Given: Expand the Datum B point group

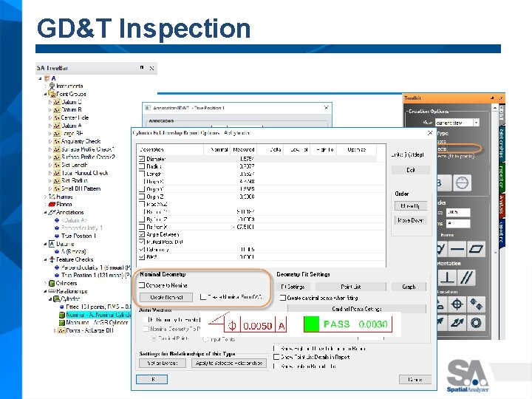Looking at the screenshot, I should (x=50, y=110).
